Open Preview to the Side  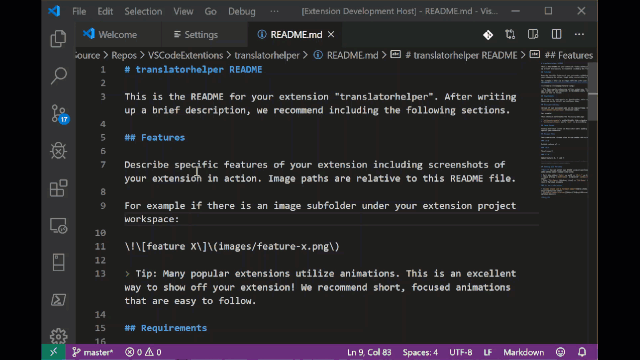pos(533,35)
